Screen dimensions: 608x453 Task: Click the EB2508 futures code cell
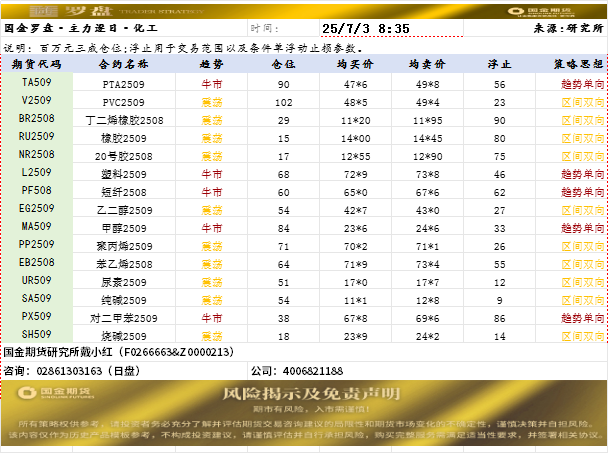tap(37, 262)
